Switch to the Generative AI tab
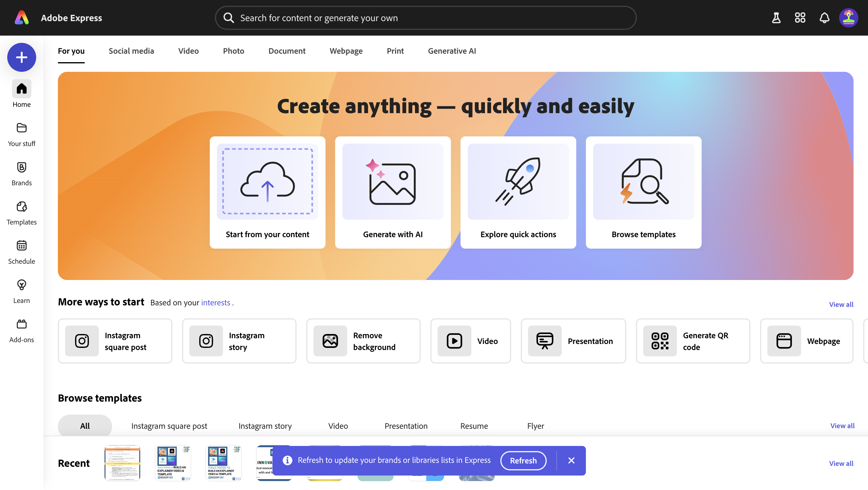The image size is (868, 490). click(451, 51)
